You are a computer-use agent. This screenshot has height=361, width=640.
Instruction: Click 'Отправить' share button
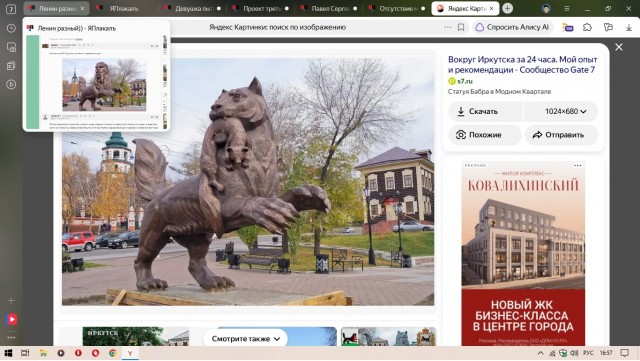click(562, 135)
